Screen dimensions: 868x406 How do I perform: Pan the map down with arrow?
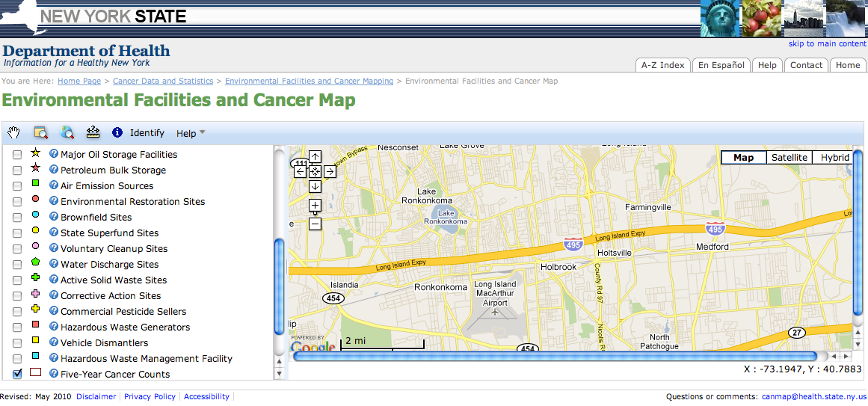[x=315, y=187]
